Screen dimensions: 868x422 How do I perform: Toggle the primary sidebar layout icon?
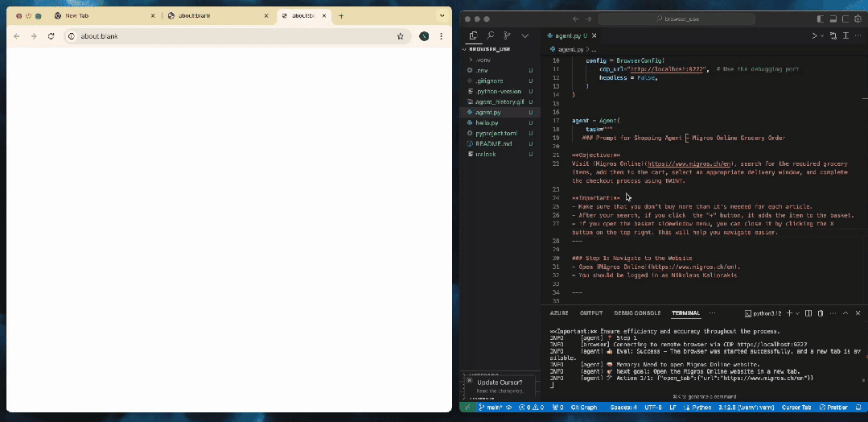821,19
